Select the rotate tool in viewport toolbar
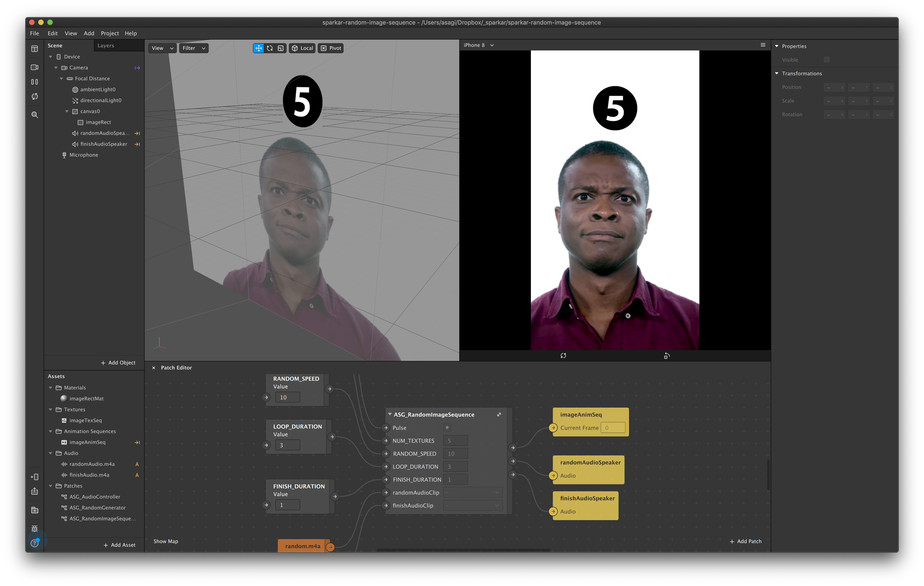This screenshot has width=924, height=586. tap(270, 48)
